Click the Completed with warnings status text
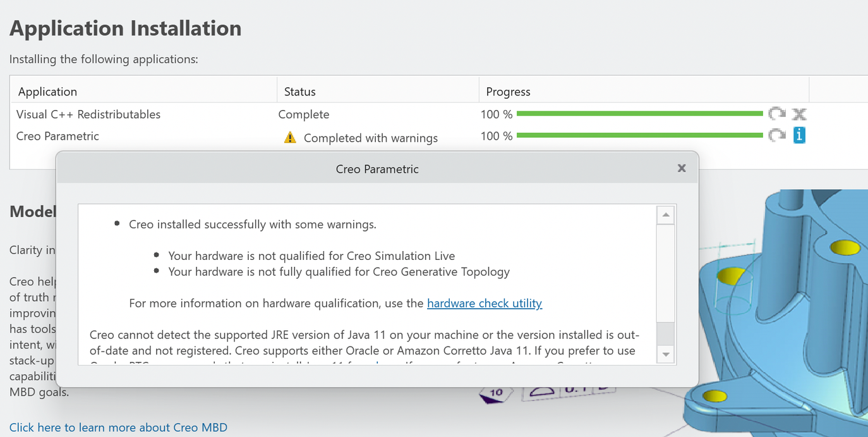Viewport: 868px width, 437px height. coord(370,138)
